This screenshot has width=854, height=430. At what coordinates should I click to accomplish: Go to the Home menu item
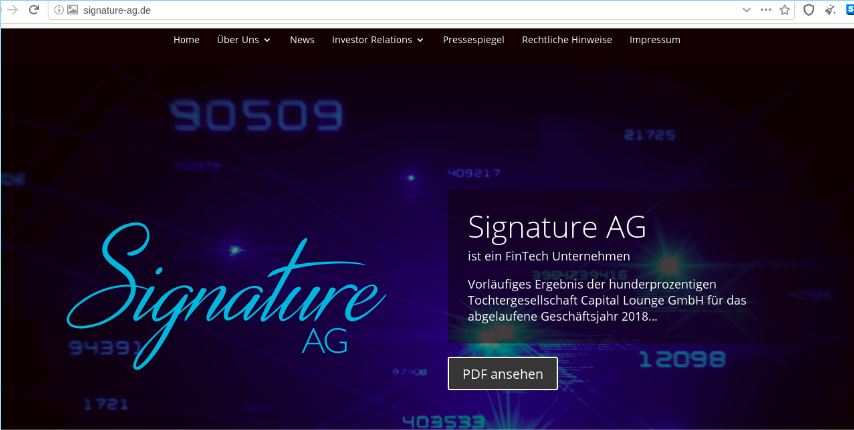pyautogui.click(x=186, y=40)
